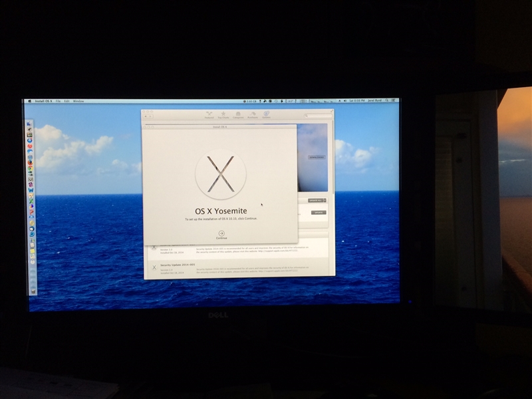This screenshot has width=532, height=399.
Task: Click the Sat 8:08 PM clock
Action: point(357,101)
